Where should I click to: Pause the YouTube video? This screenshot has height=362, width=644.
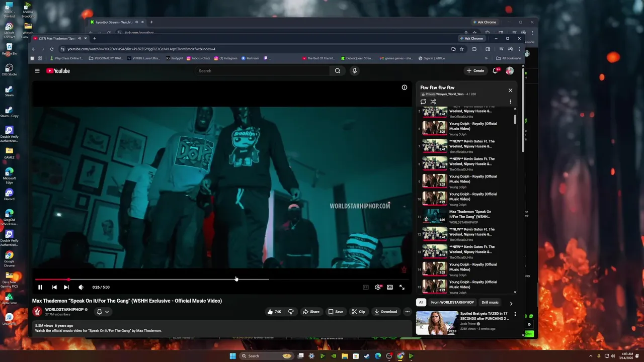pos(40,287)
